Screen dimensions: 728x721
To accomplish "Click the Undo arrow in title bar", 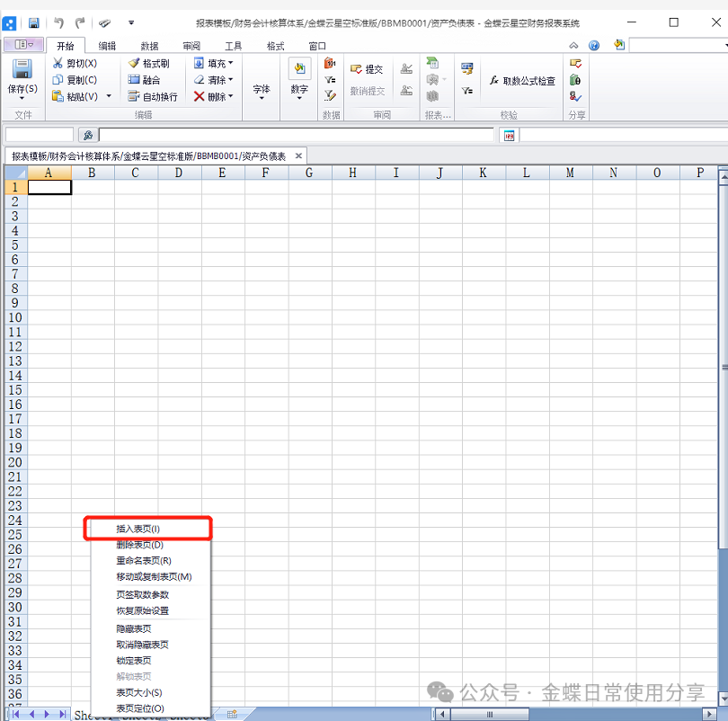I will tap(59, 22).
